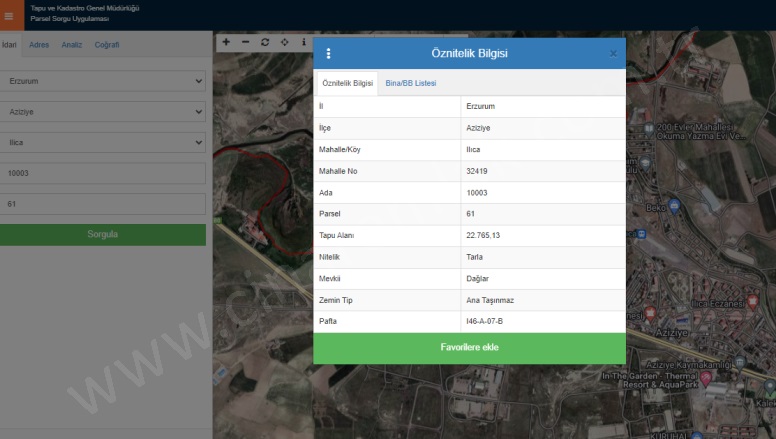Switch to the Bina/BB Listesi tab
Image resolution: width=776 pixels, height=439 pixels.
[411, 83]
